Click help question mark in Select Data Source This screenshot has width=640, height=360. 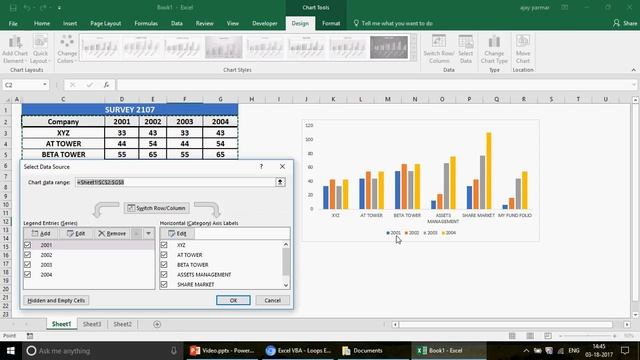[261, 167]
